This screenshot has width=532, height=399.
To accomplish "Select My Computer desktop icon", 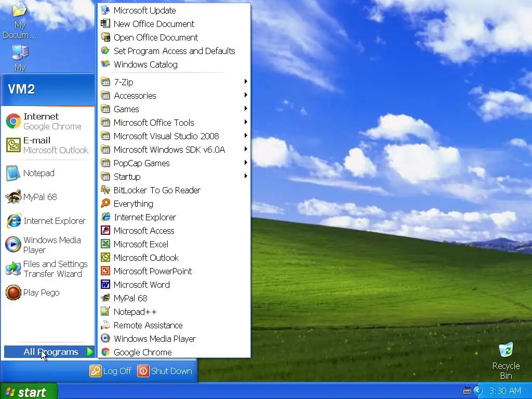I will click(20, 58).
